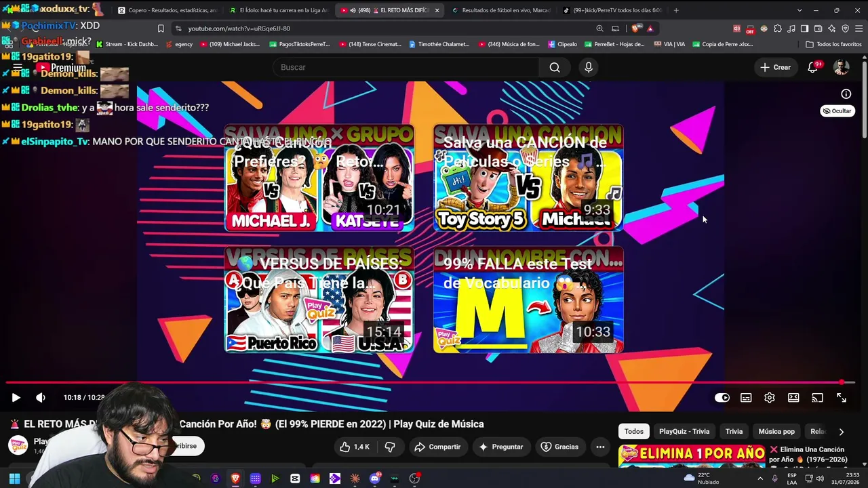Switch to the El Ídolo browser tab

pyautogui.click(x=277, y=10)
